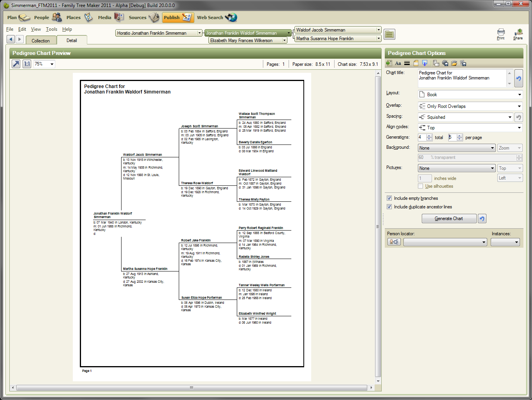Open the File menu
The image size is (532, 400).
(x=10, y=29)
